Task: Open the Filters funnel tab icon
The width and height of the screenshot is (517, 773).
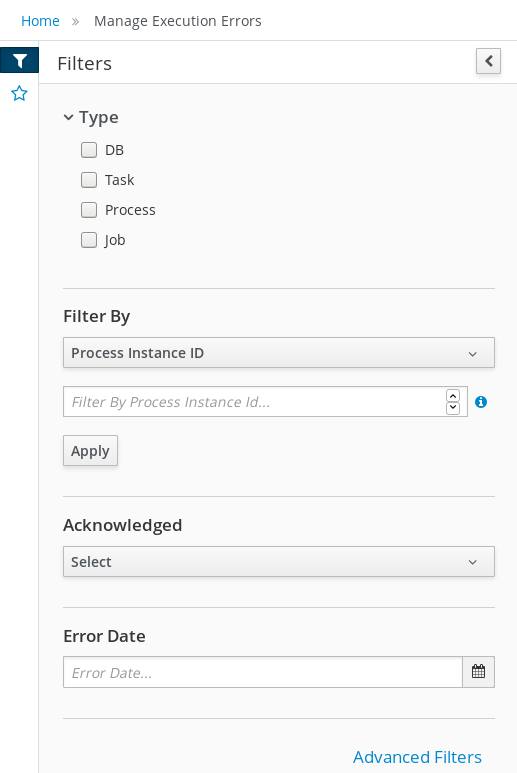Action: pos(19,60)
